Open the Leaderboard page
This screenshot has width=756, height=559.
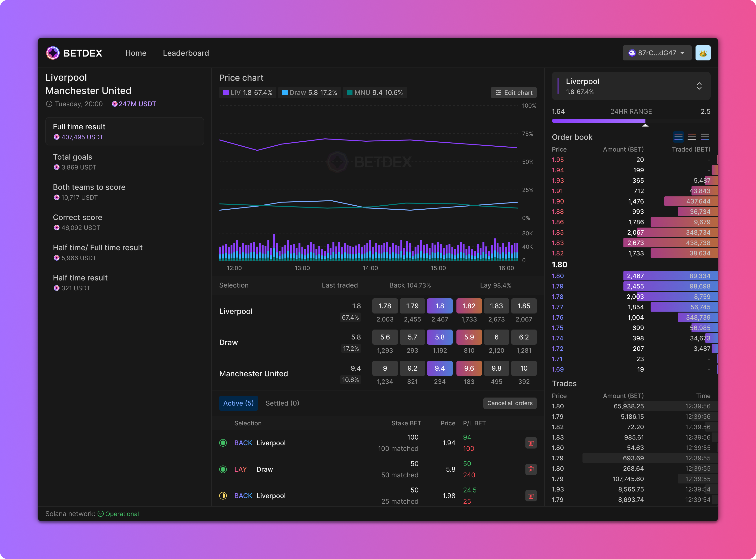point(186,53)
